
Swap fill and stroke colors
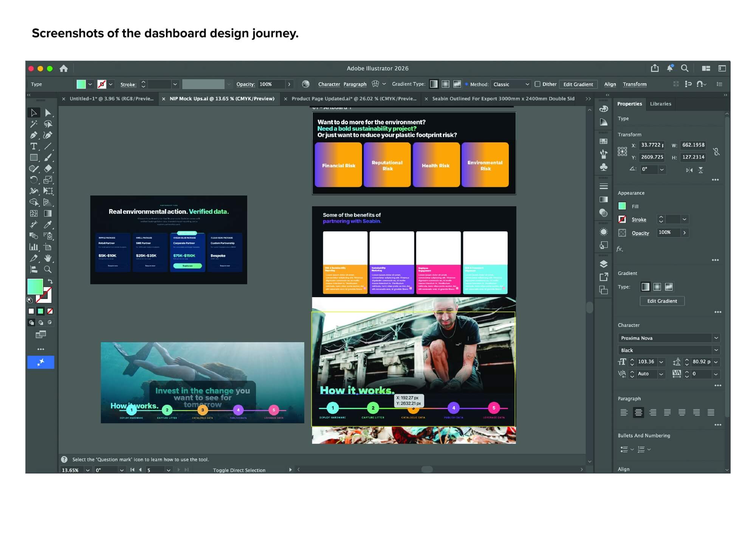click(50, 281)
